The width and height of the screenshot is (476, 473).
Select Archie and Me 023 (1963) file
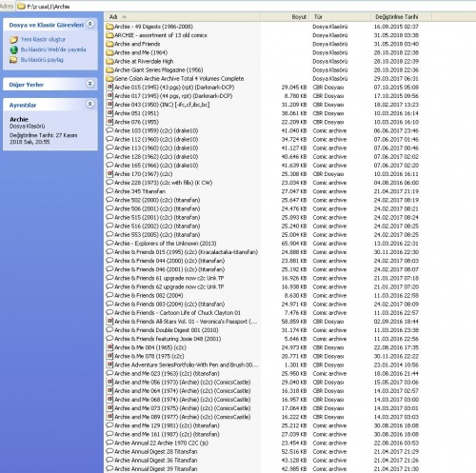click(167, 374)
